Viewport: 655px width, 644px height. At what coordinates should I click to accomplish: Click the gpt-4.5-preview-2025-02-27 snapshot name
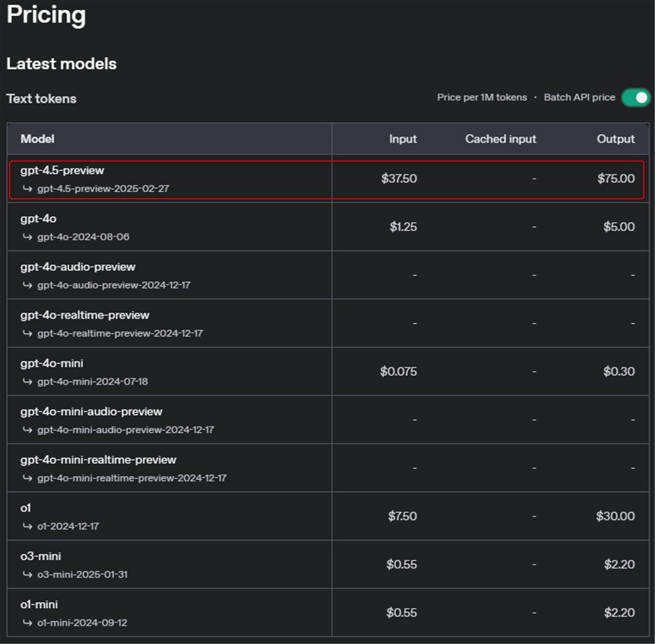103,189
